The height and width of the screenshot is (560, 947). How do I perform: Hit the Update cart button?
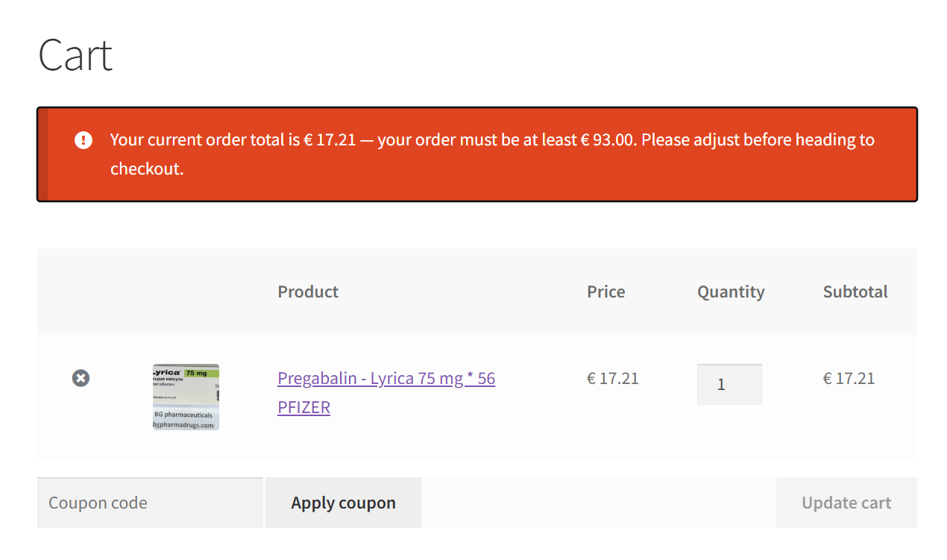846,503
